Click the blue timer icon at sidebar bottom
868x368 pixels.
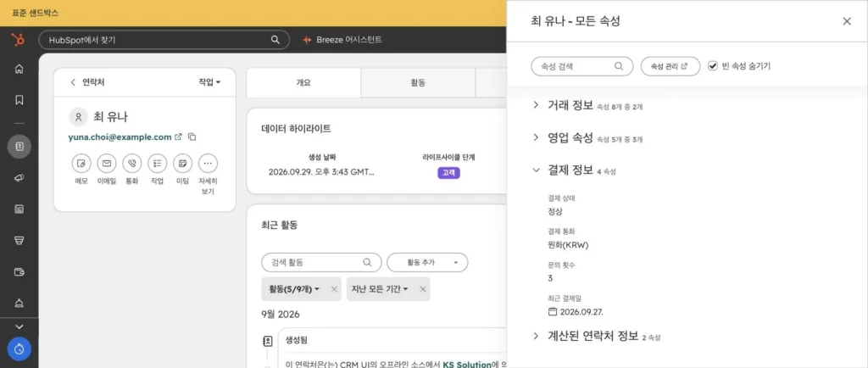19,349
